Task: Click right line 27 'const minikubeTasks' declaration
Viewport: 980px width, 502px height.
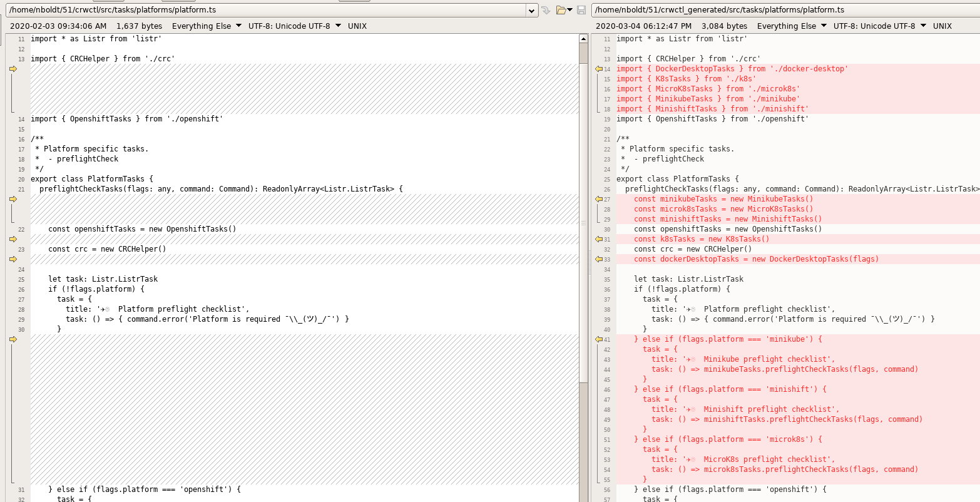Action: coord(723,199)
